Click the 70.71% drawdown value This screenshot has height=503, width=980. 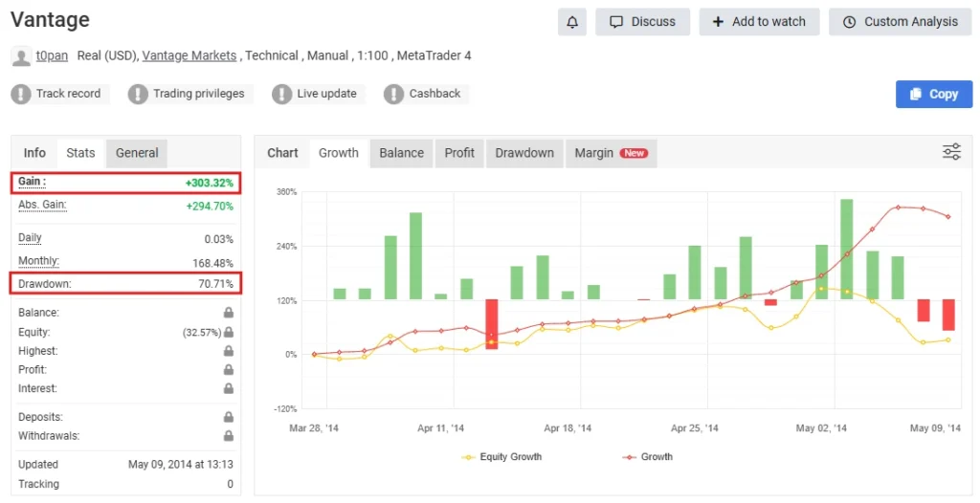click(x=216, y=284)
